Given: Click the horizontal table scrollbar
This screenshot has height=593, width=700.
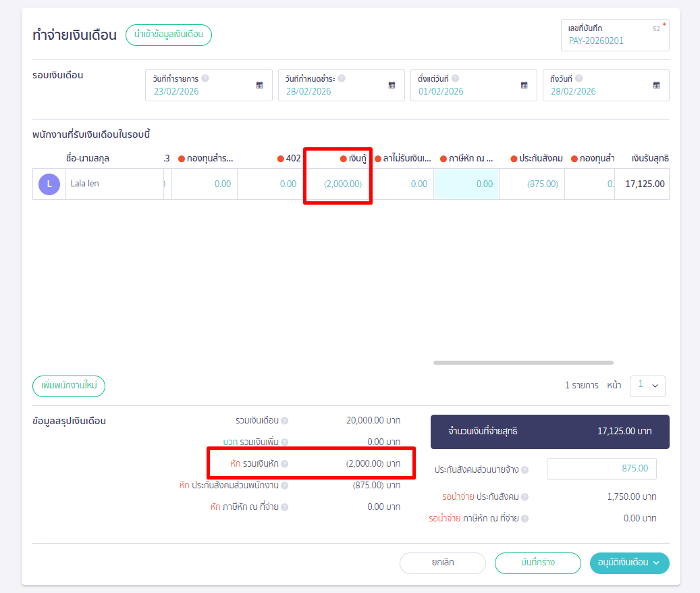Looking at the screenshot, I should coord(523,363).
